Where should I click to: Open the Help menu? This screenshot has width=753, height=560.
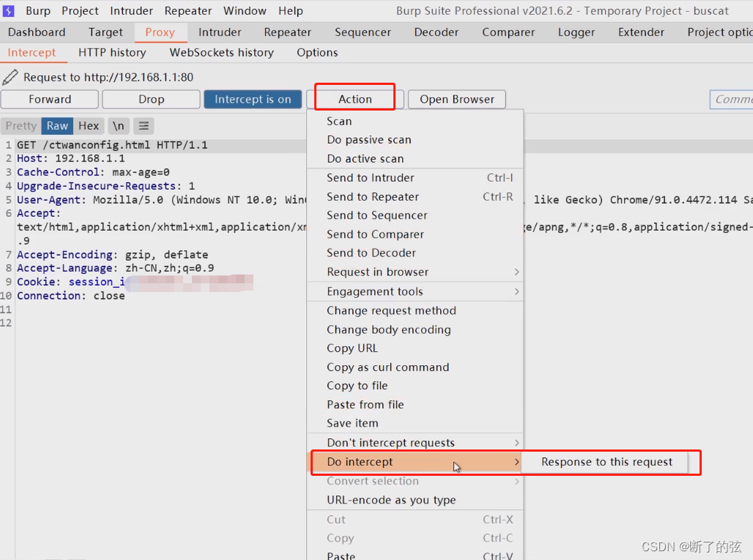[x=291, y=10]
